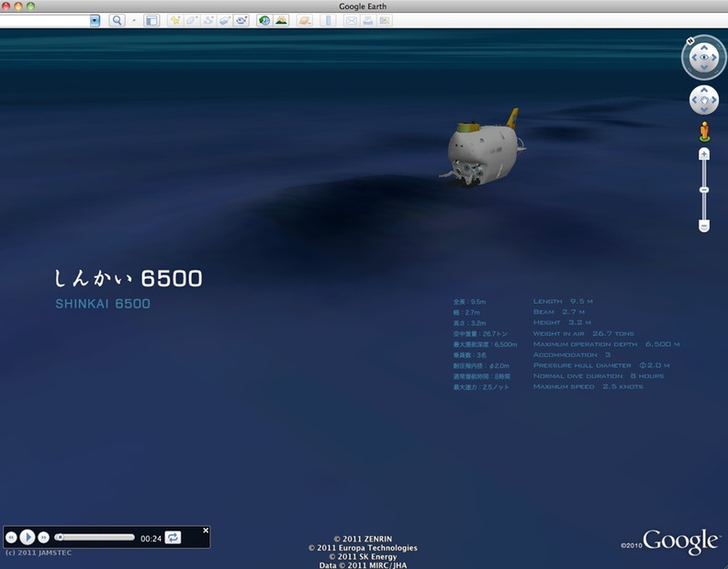Image resolution: width=728 pixels, height=569 pixels.
Task: Click the North 'N' compass marker
Action: (x=690, y=41)
